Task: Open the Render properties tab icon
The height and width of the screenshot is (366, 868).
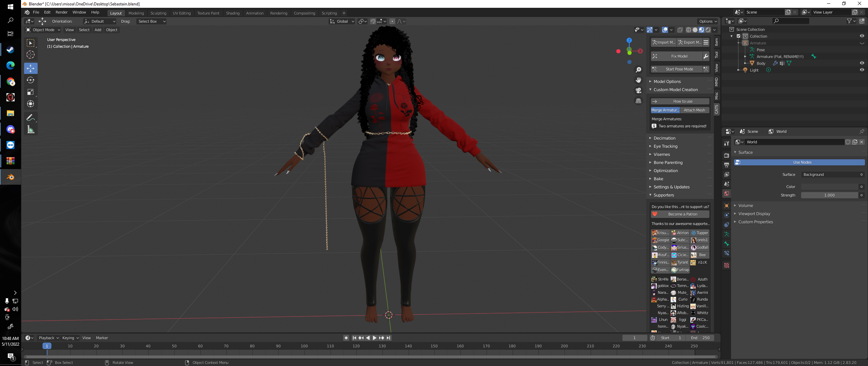Action: pyautogui.click(x=726, y=155)
